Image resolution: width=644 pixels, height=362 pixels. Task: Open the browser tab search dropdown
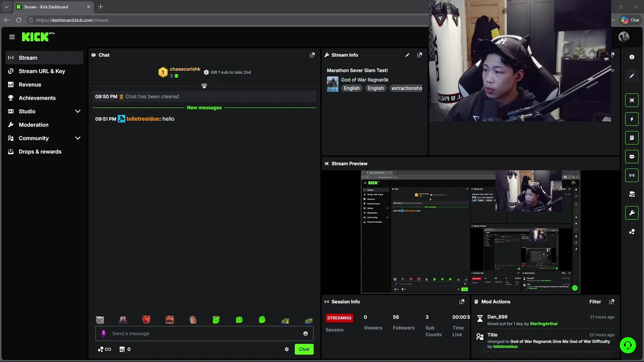pos(6,7)
